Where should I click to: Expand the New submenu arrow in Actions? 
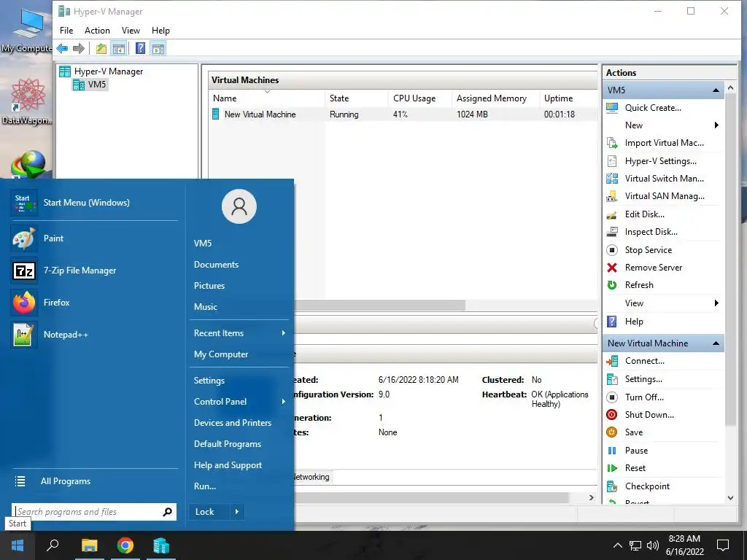pyautogui.click(x=716, y=125)
